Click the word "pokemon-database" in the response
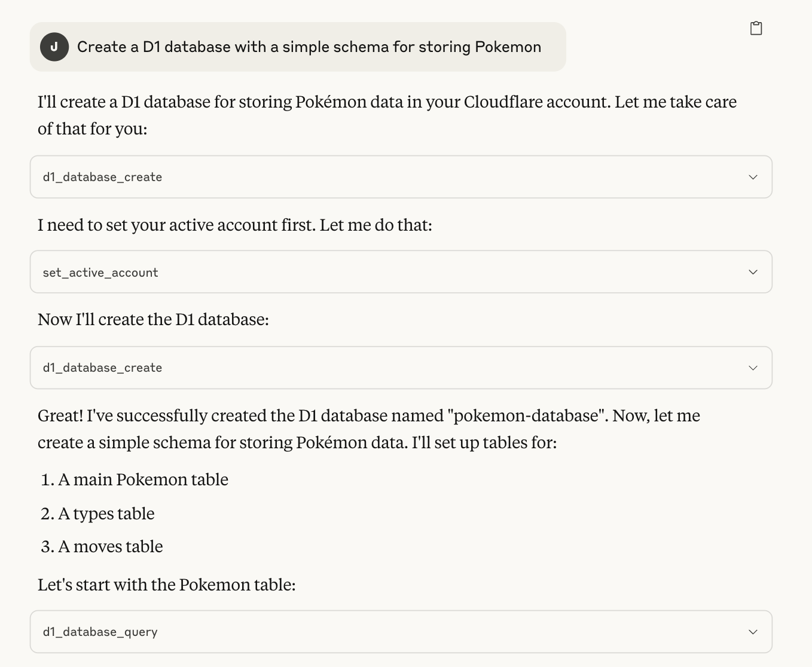Image resolution: width=812 pixels, height=667 pixels. tap(526, 415)
